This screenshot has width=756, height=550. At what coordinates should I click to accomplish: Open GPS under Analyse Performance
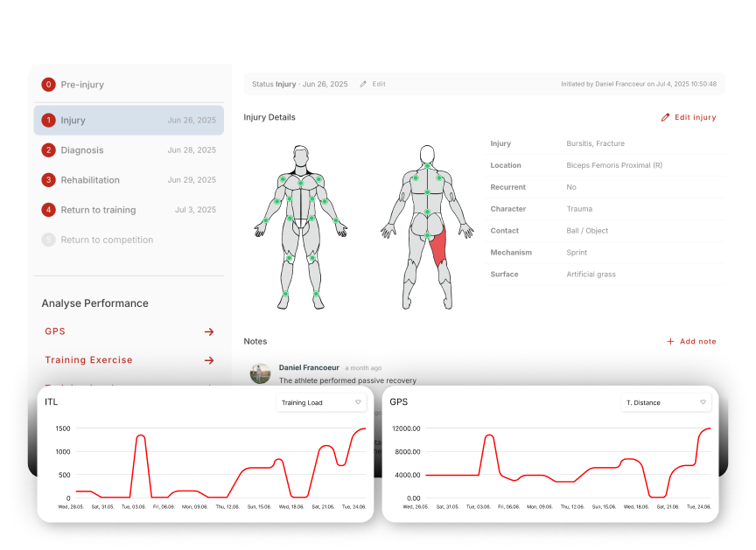[x=54, y=331]
